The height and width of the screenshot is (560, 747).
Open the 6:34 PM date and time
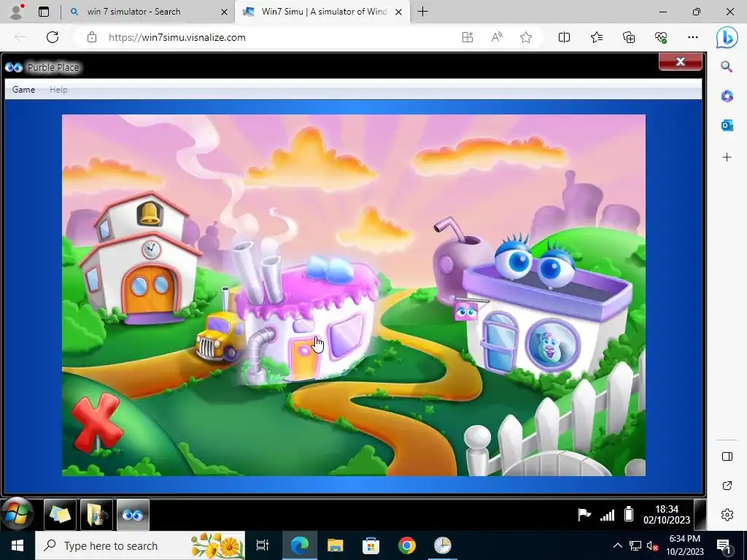click(684, 545)
